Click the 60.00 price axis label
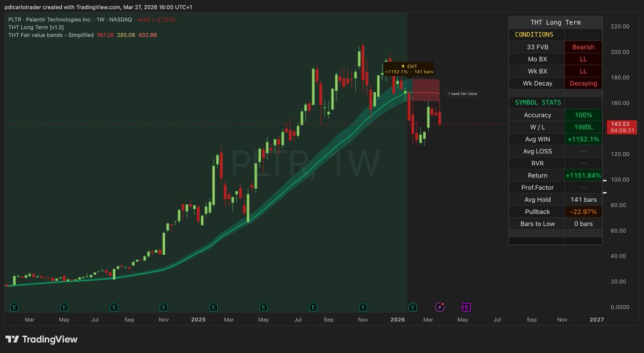Viewport: 644px width, 353px height. [618, 230]
